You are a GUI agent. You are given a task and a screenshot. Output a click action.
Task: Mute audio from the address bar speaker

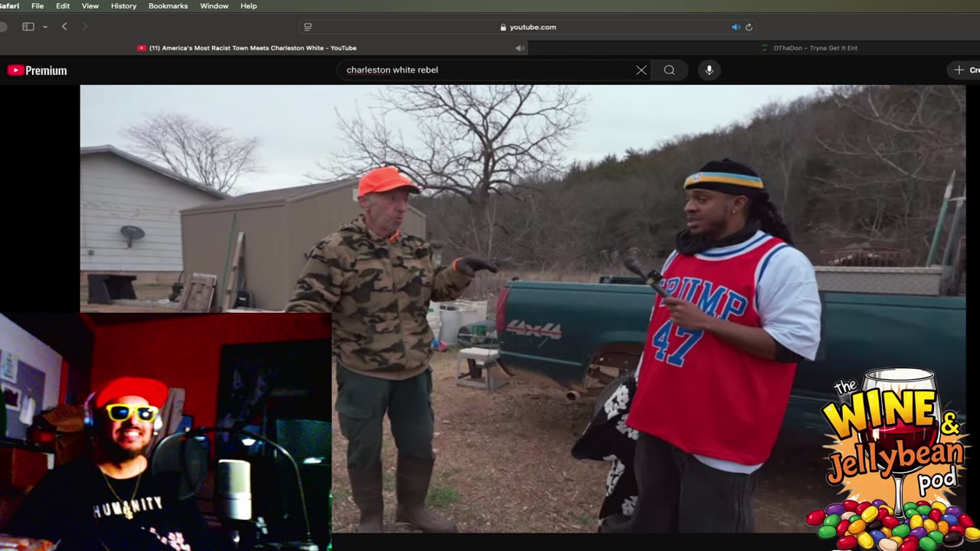[736, 27]
